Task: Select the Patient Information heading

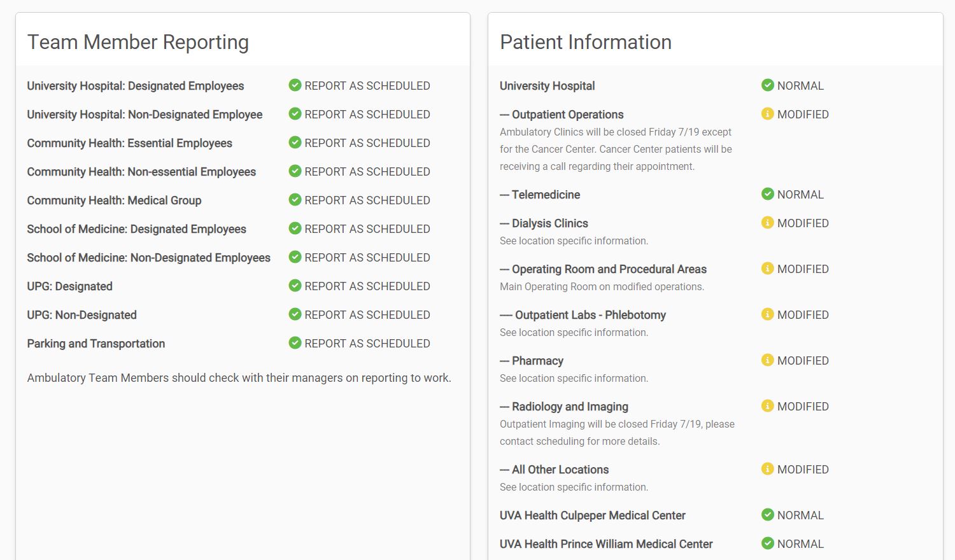Action: 586,42
